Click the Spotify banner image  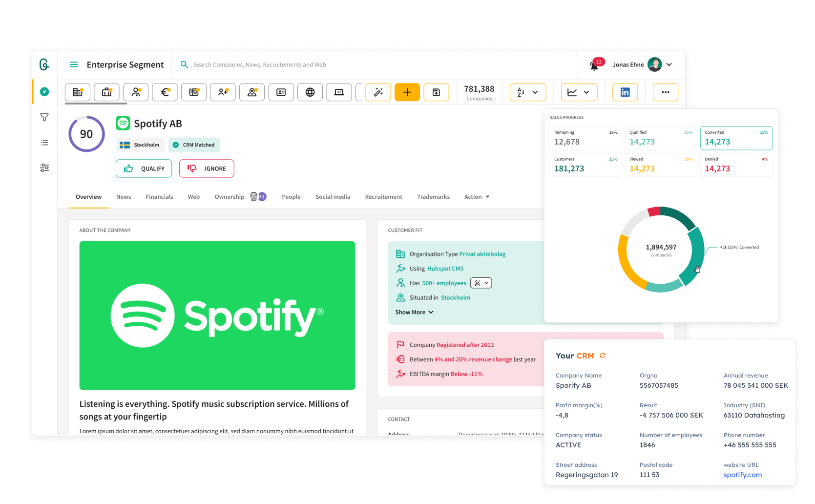[217, 315]
